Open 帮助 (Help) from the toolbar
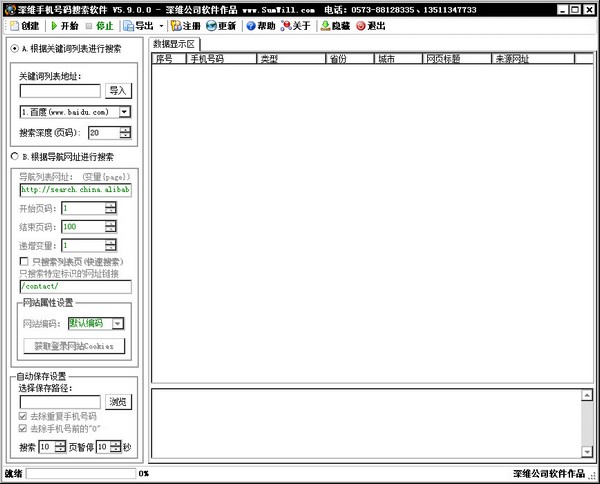600x484 pixels. 261,26
